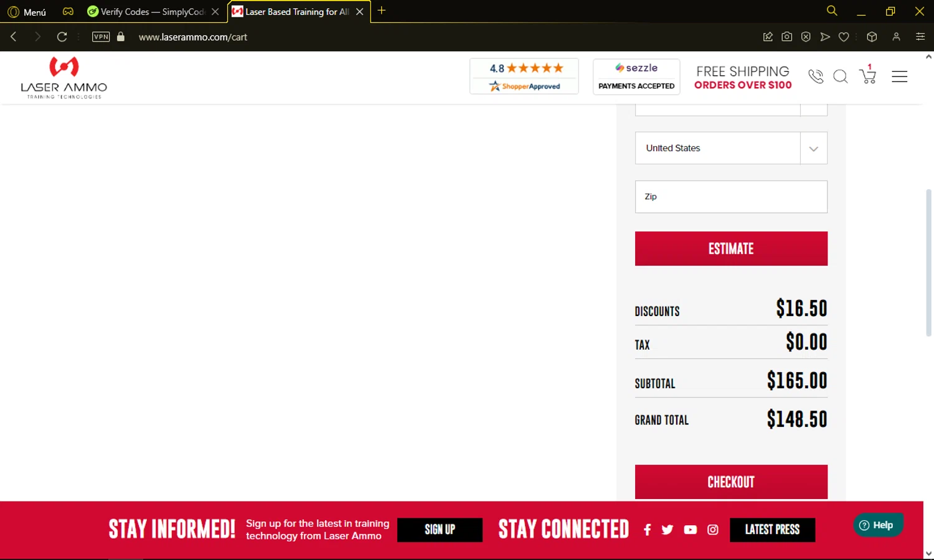
Task: Click the Sezzle payments accepted badge
Action: pos(636,77)
